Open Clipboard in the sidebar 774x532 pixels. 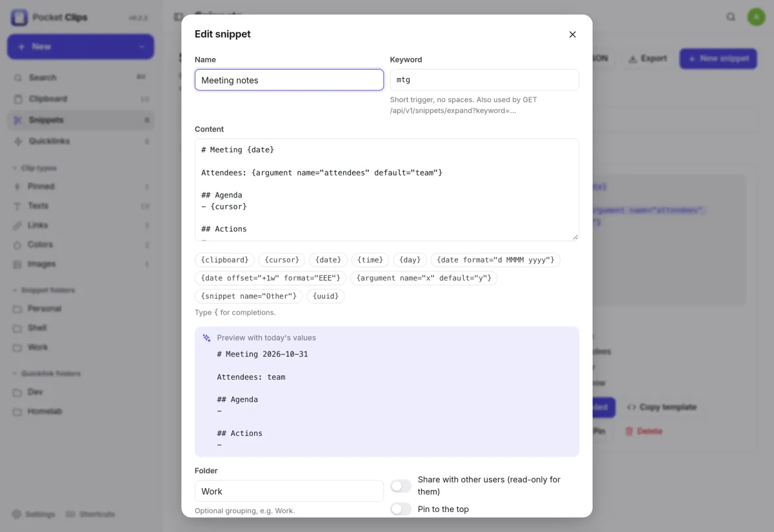tap(81, 99)
